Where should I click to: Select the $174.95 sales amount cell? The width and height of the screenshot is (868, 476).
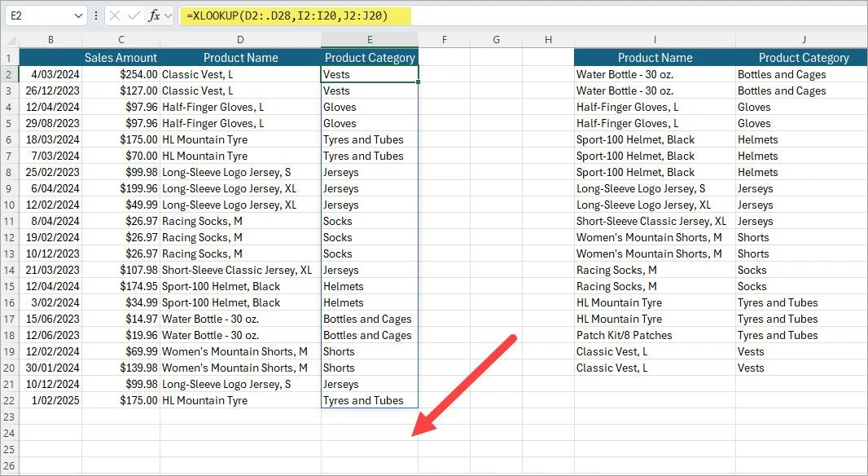121,286
